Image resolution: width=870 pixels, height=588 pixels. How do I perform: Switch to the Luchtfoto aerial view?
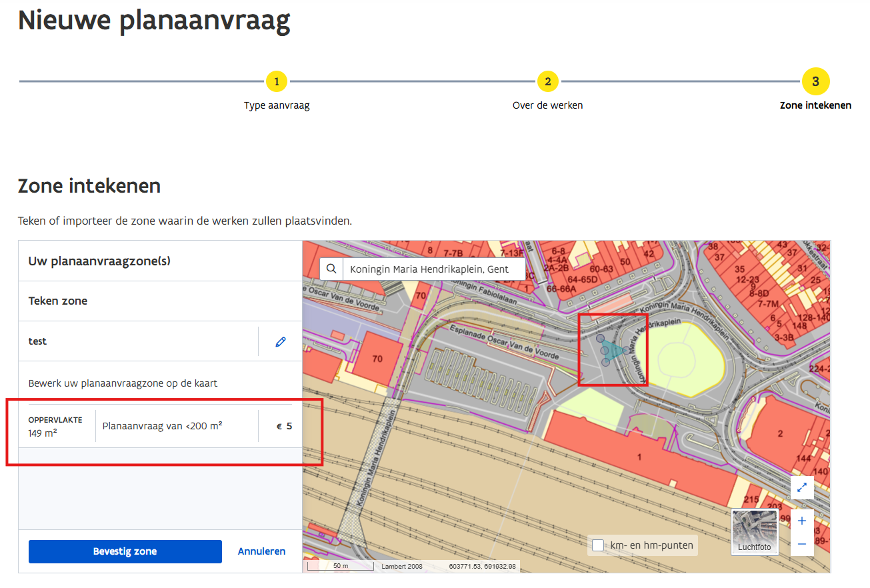coord(754,531)
